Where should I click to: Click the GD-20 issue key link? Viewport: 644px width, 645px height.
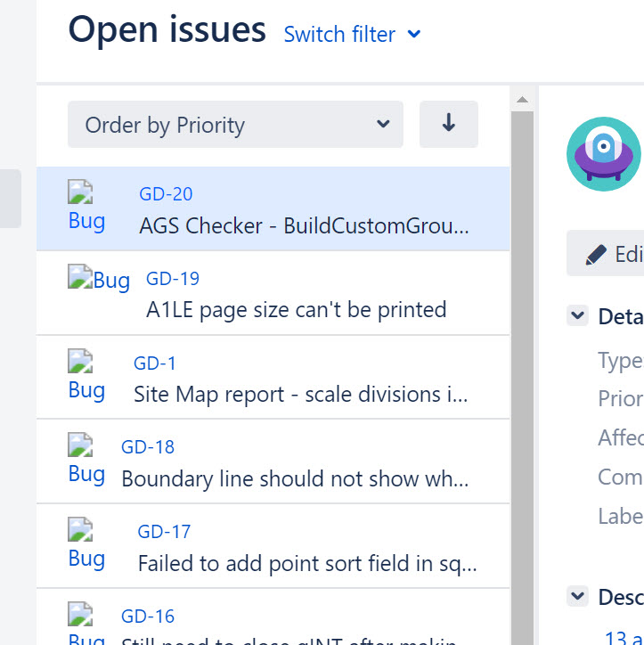point(166,193)
